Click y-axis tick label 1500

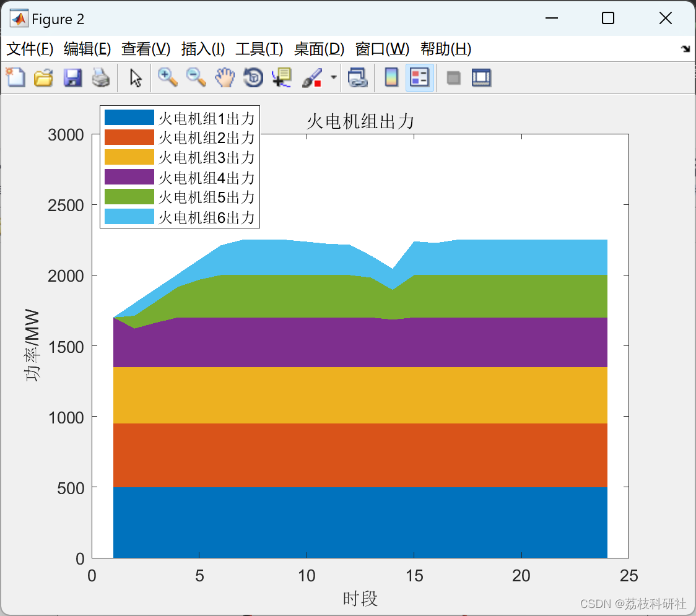tap(66, 347)
